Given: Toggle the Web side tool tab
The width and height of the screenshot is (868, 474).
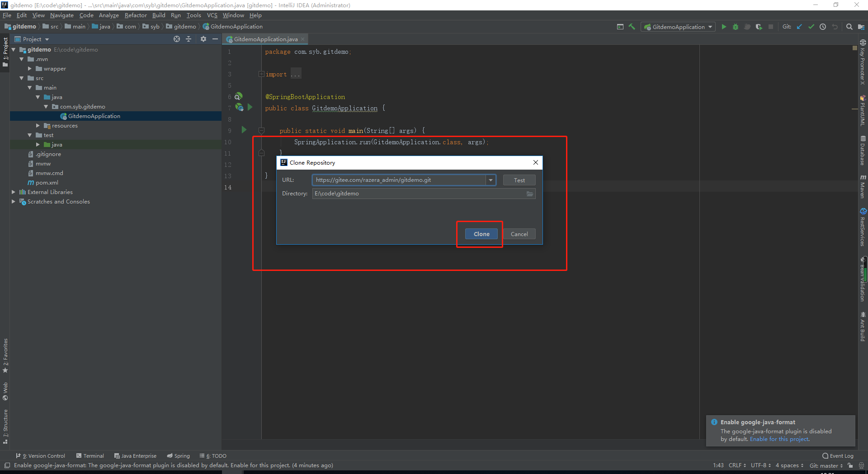Looking at the screenshot, I should pos(5,392).
